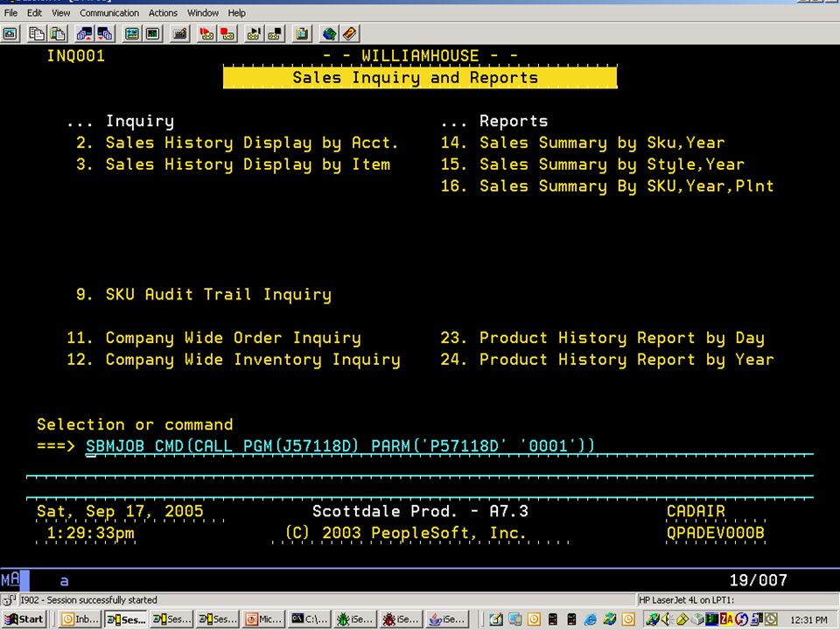Switch to the green bug iSe... taskbar button
840x630 pixels.
pos(356,619)
